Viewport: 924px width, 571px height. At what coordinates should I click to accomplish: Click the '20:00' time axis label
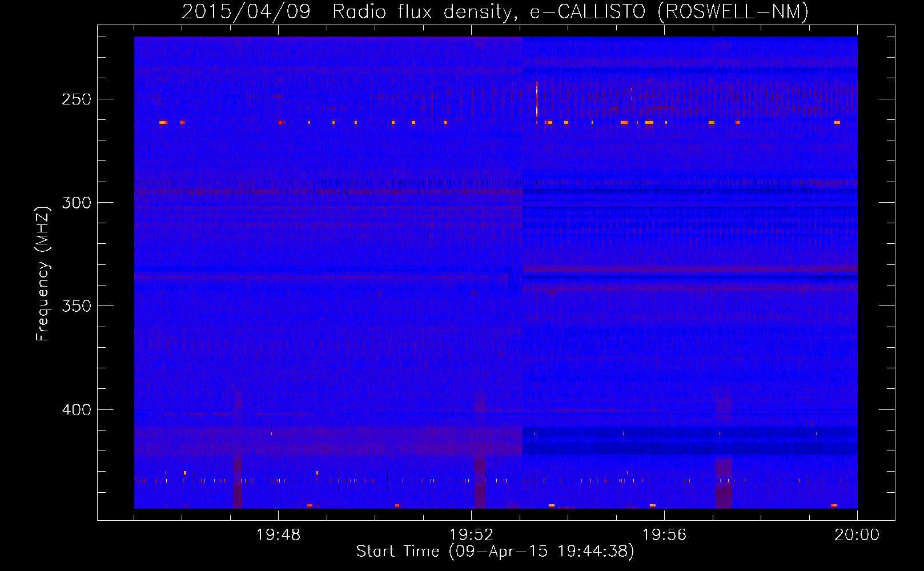(x=857, y=535)
